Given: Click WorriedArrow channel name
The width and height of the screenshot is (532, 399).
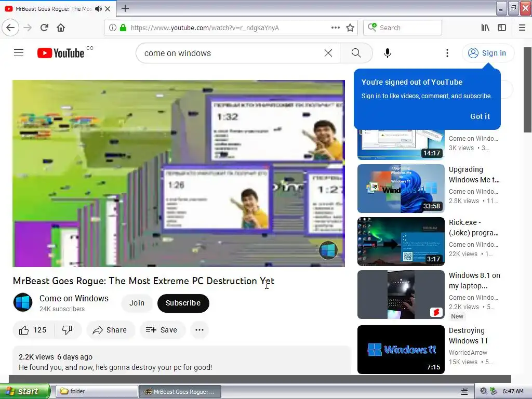Looking at the screenshot, I should tap(468, 353).
